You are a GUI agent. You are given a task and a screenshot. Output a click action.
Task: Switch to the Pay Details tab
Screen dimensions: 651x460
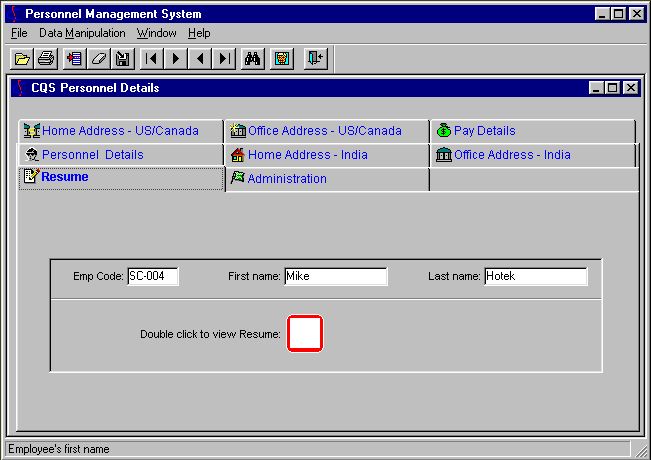point(484,131)
